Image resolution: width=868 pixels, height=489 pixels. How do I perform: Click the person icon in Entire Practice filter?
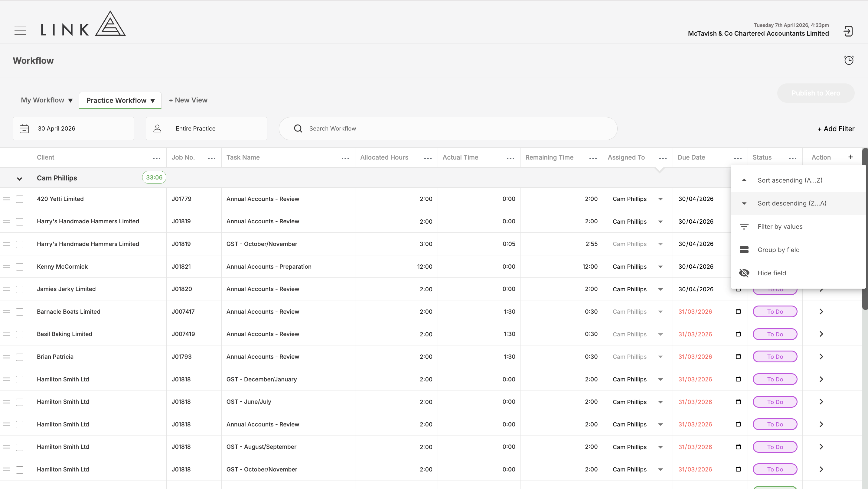[157, 129]
